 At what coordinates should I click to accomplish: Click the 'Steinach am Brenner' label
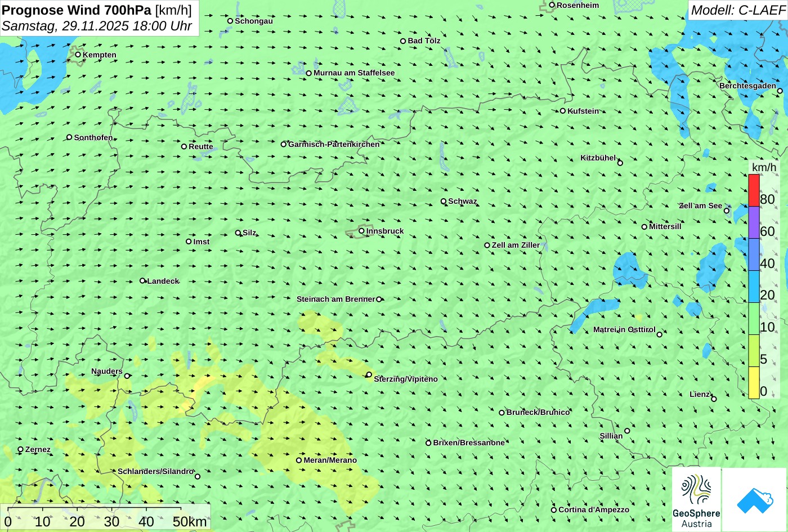tap(336, 299)
